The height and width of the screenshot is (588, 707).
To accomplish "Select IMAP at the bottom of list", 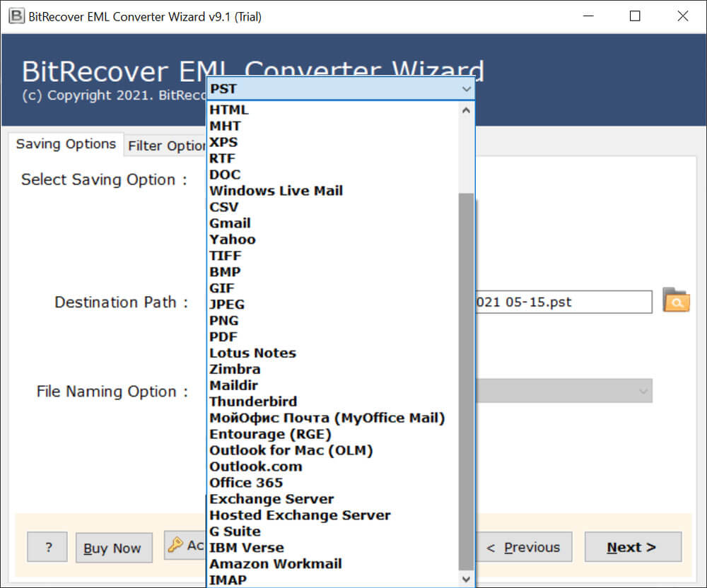I will [x=228, y=580].
